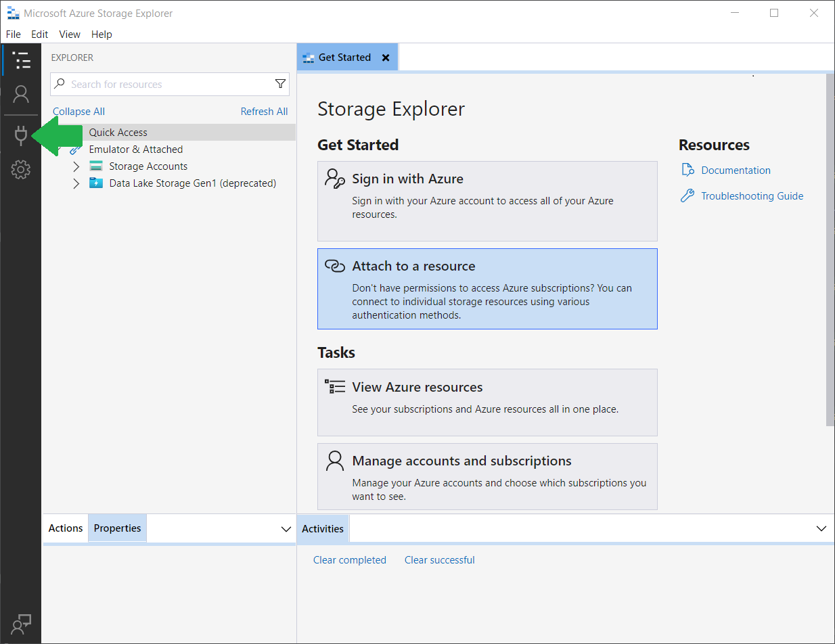Click the Storage Accounts icon
The width and height of the screenshot is (835, 644).
[96, 166]
